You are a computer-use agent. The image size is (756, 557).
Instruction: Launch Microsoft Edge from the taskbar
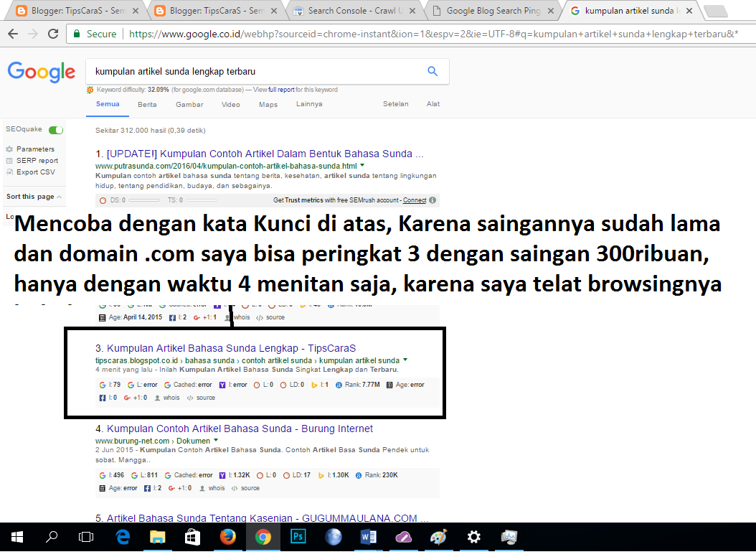coord(123,537)
